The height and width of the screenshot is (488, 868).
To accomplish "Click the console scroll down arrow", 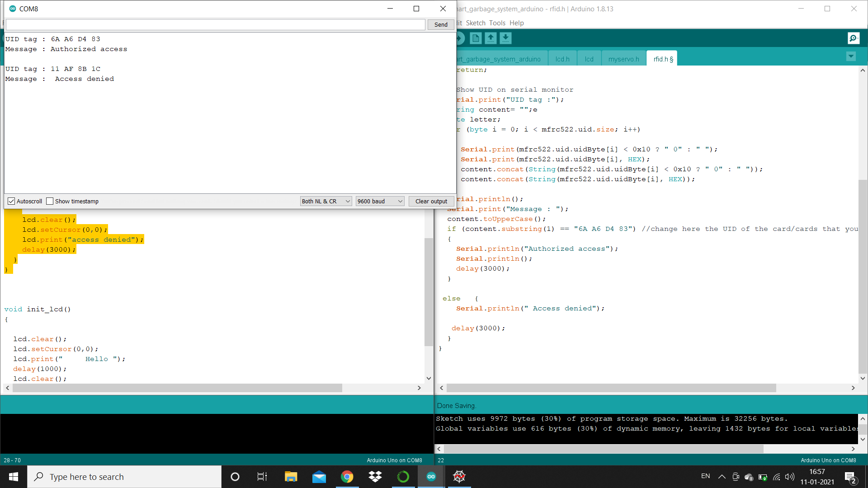I will tap(863, 439).
